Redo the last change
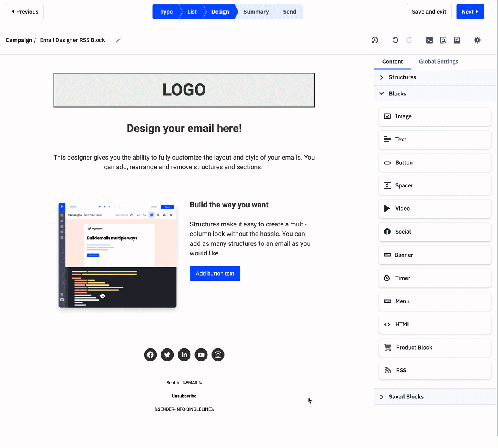498x448 pixels. click(x=409, y=40)
